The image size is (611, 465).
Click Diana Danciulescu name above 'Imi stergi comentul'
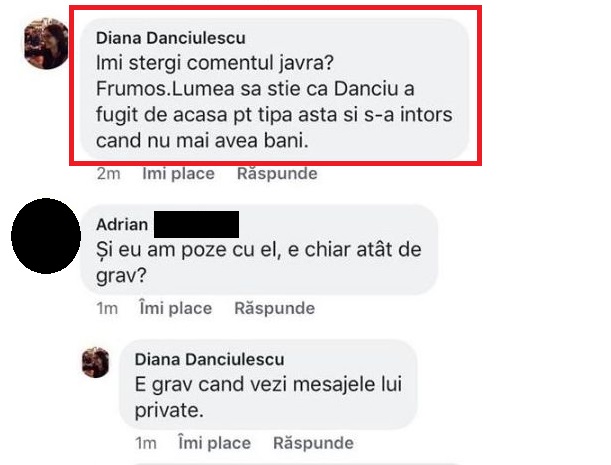(x=171, y=38)
